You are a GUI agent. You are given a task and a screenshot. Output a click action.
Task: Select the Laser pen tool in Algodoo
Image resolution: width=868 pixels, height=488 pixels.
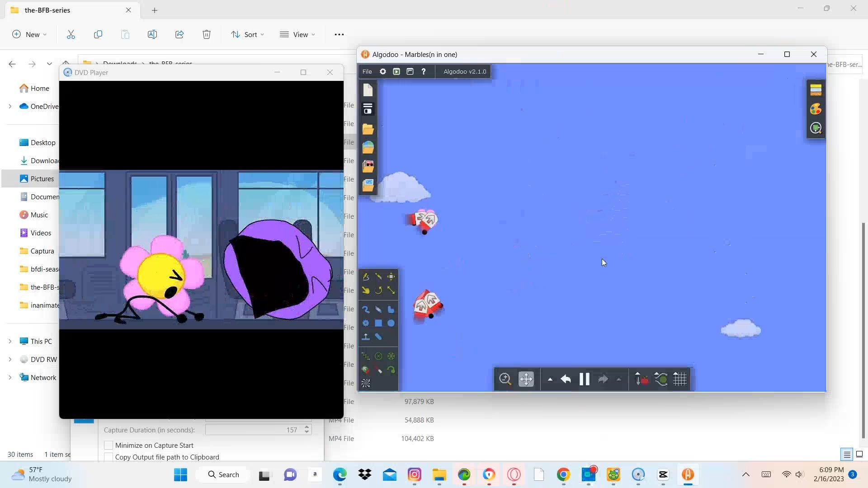point(378,370)
